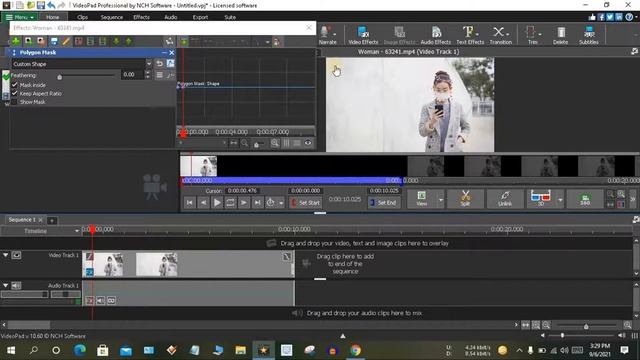Collapse Video Track 1 triangle
640x360 pixels.
tap(6, 255)
